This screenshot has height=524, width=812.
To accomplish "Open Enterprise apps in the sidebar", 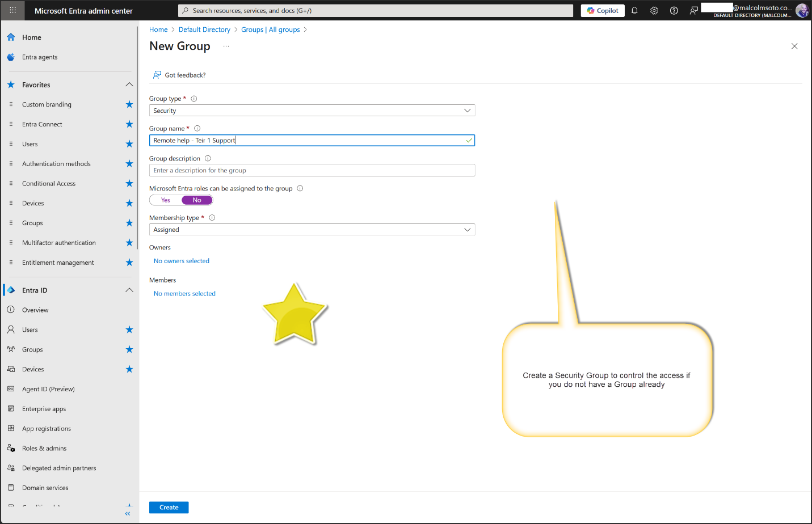I will point(44,409).
